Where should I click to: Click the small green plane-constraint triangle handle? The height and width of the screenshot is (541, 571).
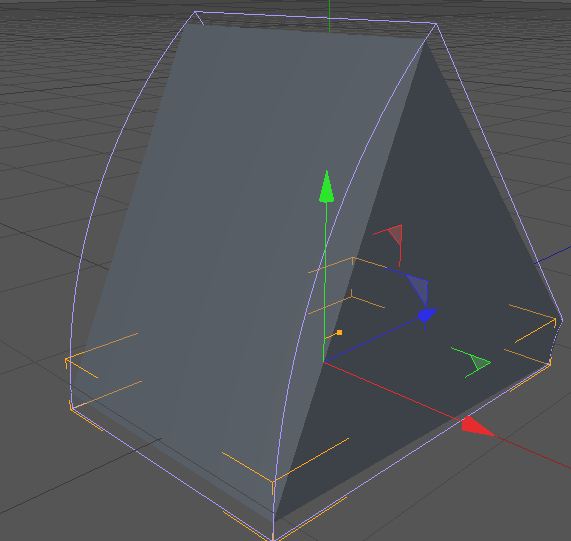(x=481, y=363)
